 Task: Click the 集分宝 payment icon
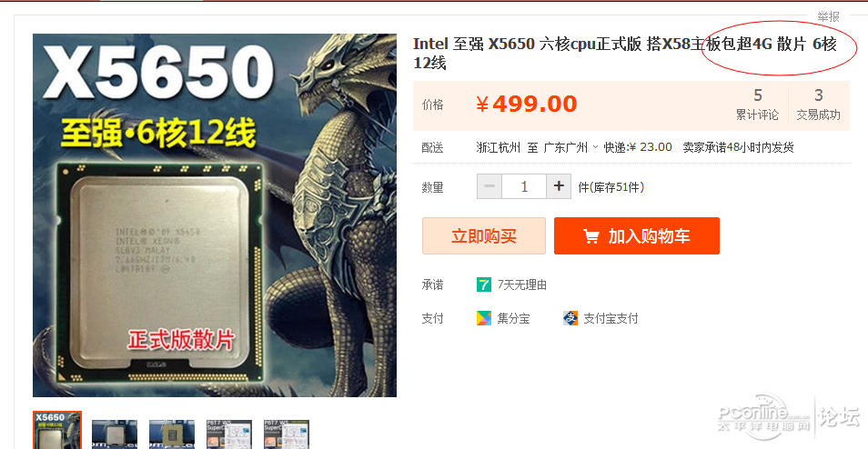point(484,318)
